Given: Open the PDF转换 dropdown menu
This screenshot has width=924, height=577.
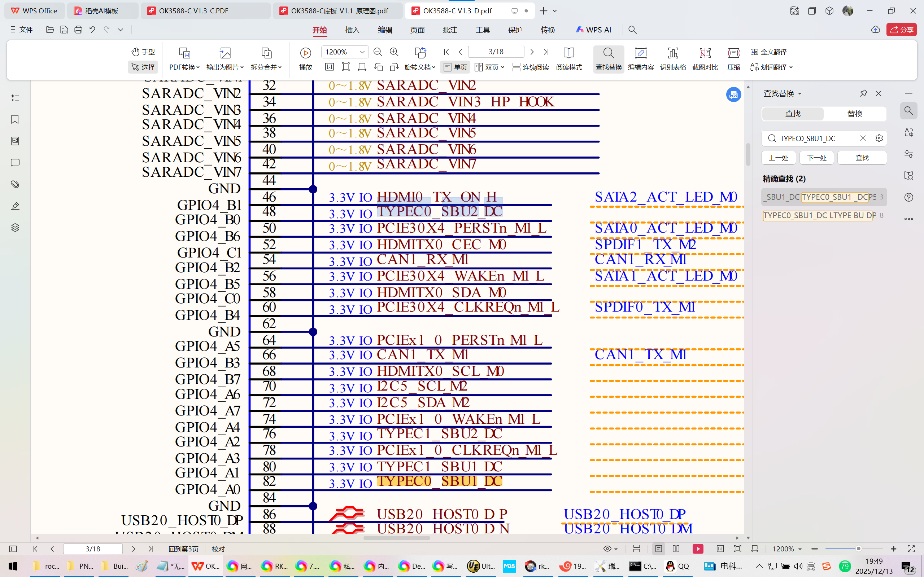Looking at the screenshot, I should click(184, 67).
